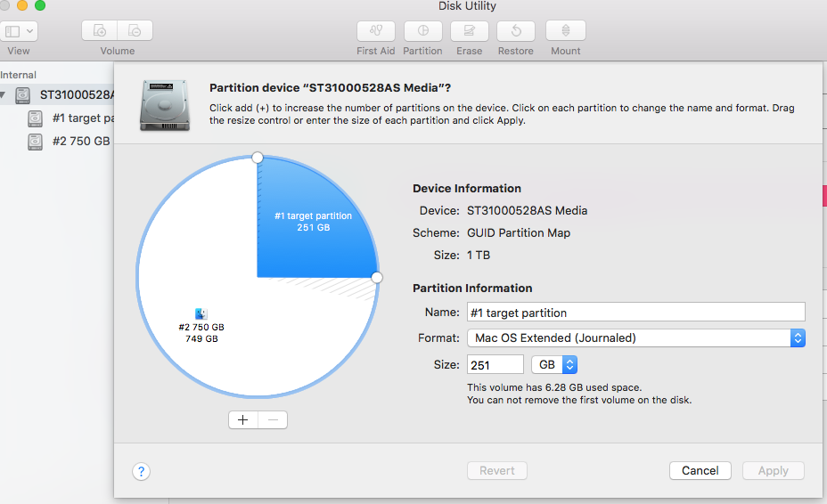Click disk icon beside #2 750 GB
Screen dimensions: 827x504
(x=35, y=142)
